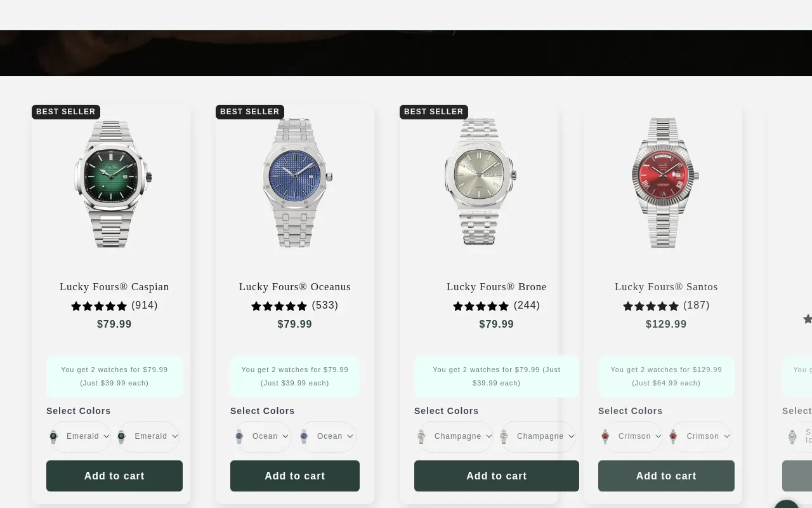Click Caspian five-star rating icons
Screen dimensions: 812x508
pos(99,306)
